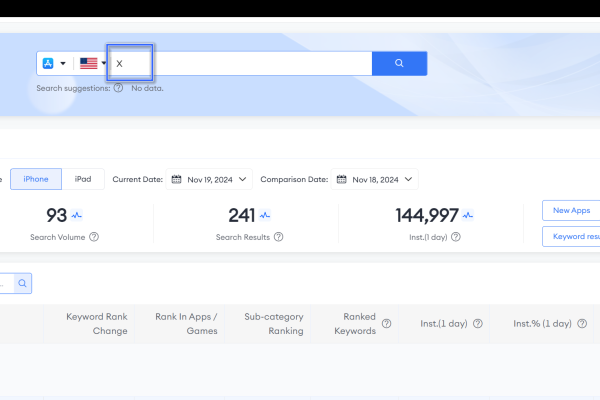Image resolution: width=600 pixels, height=400 pixels.
Task: Click help icon beside Ranked Keywords column
Action: (386, 324)
